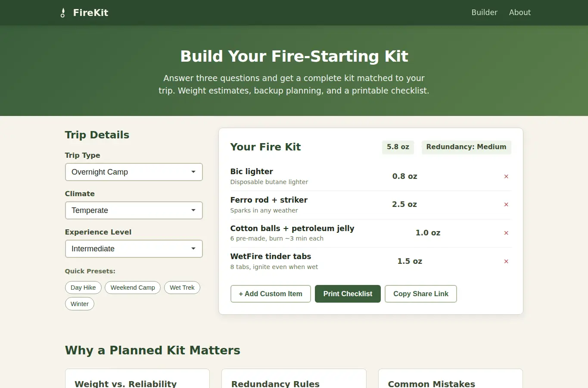Choose the Weekend Camp preset
588x388 pixels.
[133, 288]
